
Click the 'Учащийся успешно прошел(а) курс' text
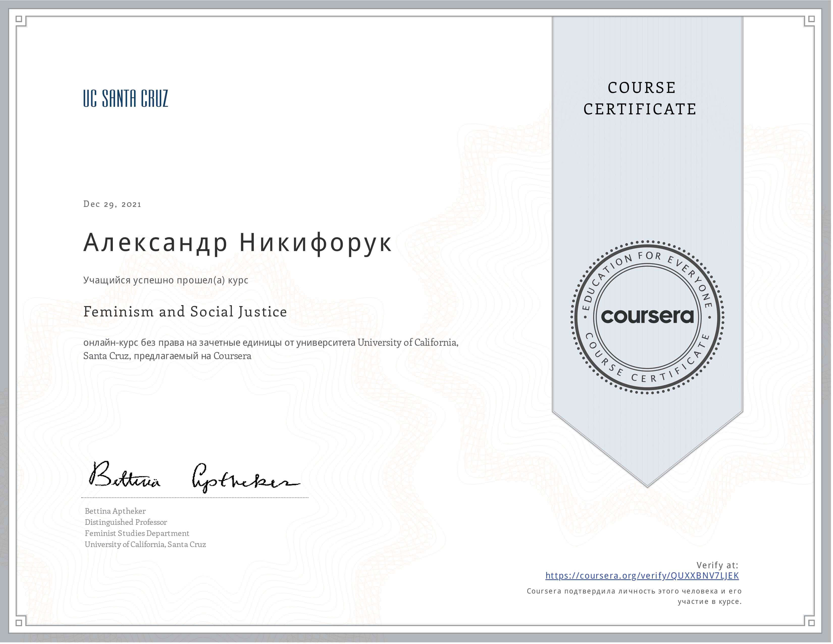(166, 280)
